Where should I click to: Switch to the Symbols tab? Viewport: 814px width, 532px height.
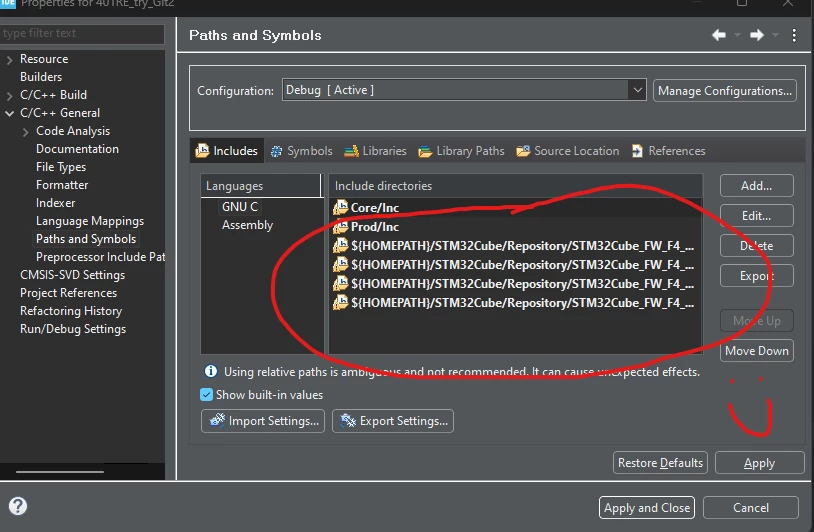point(302,151)
